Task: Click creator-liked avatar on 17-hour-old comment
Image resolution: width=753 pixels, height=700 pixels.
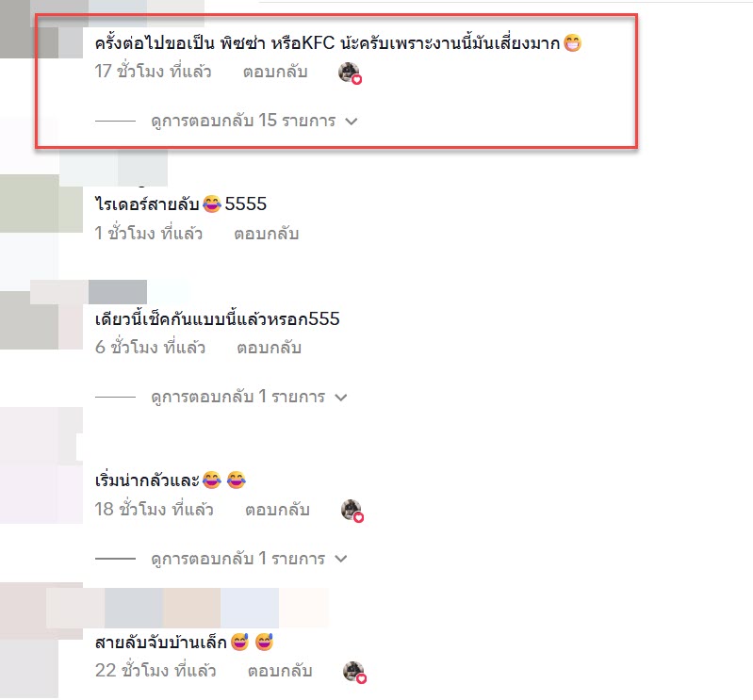Action: [x=350, y=73]
